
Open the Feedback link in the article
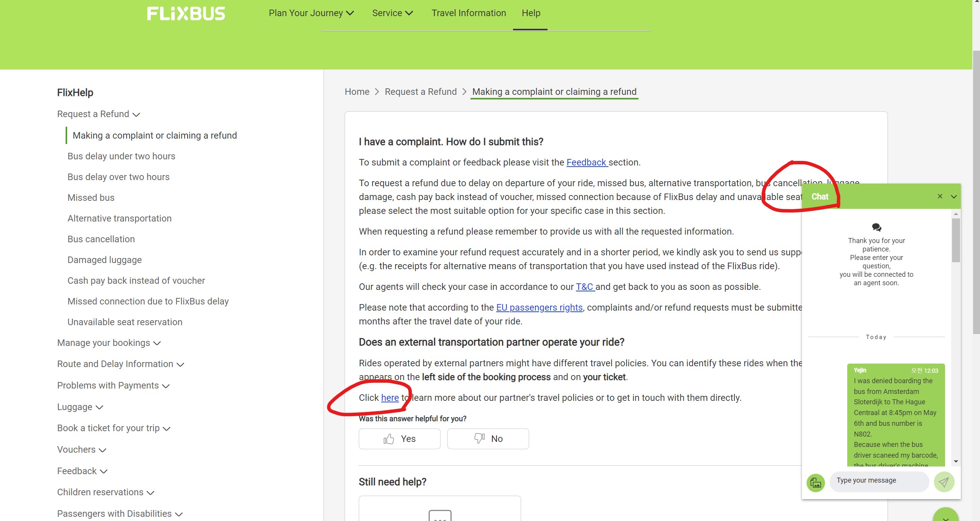(586, 162)
